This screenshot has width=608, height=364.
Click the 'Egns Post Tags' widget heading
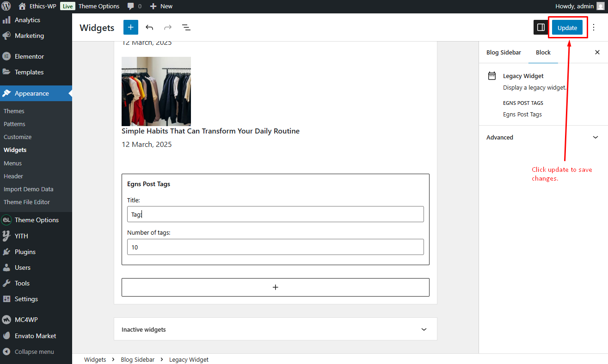tap(148, 184)
